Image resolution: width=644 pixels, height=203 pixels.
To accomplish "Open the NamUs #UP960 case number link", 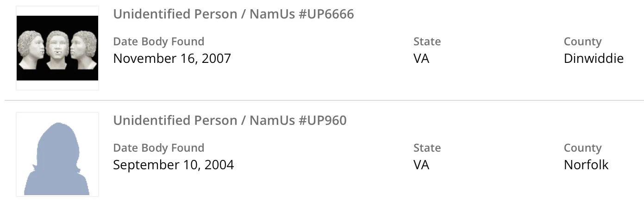I will [x=298, y=121].
